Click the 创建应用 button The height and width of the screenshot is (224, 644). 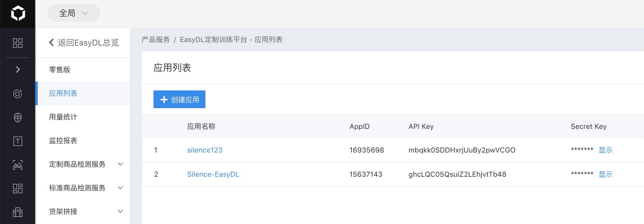179,100
